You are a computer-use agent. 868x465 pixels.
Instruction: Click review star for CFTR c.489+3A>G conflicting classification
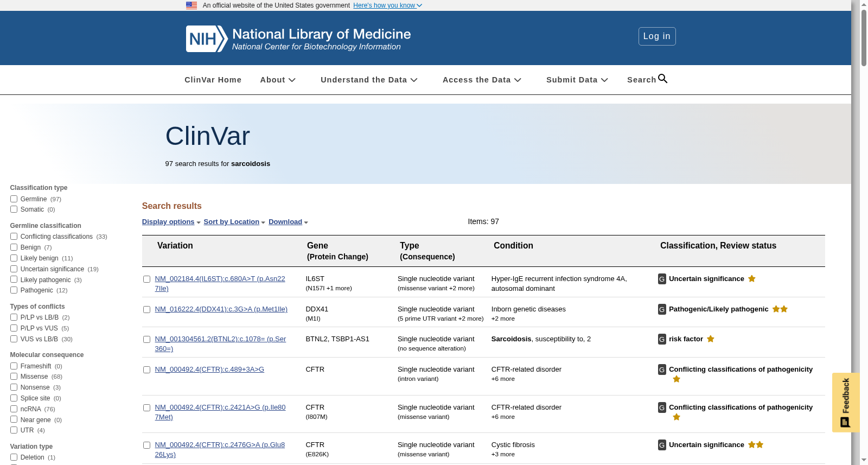point(676,379)
